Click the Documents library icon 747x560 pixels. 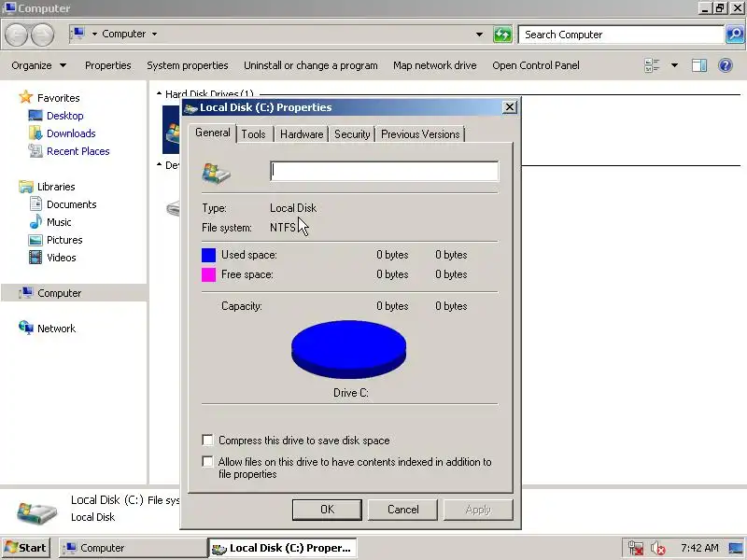click(35, 203)
